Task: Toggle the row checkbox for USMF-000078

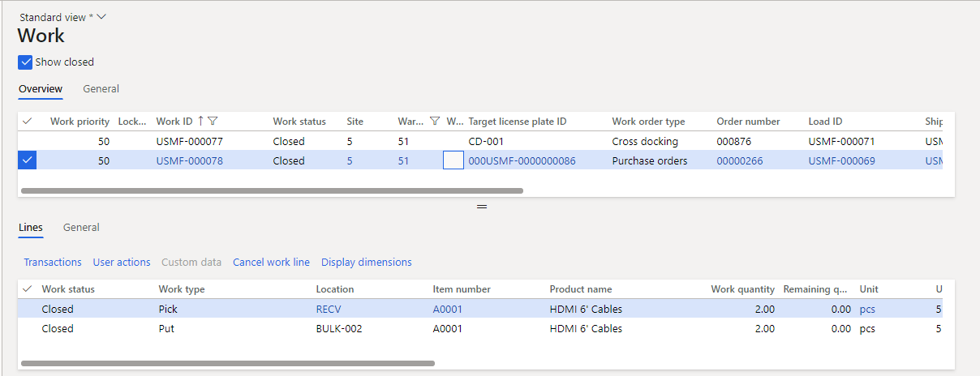Action: [28, 160]
